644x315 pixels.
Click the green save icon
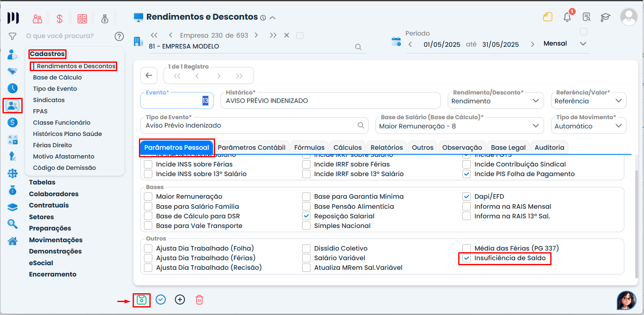click(x=141, y=300)
